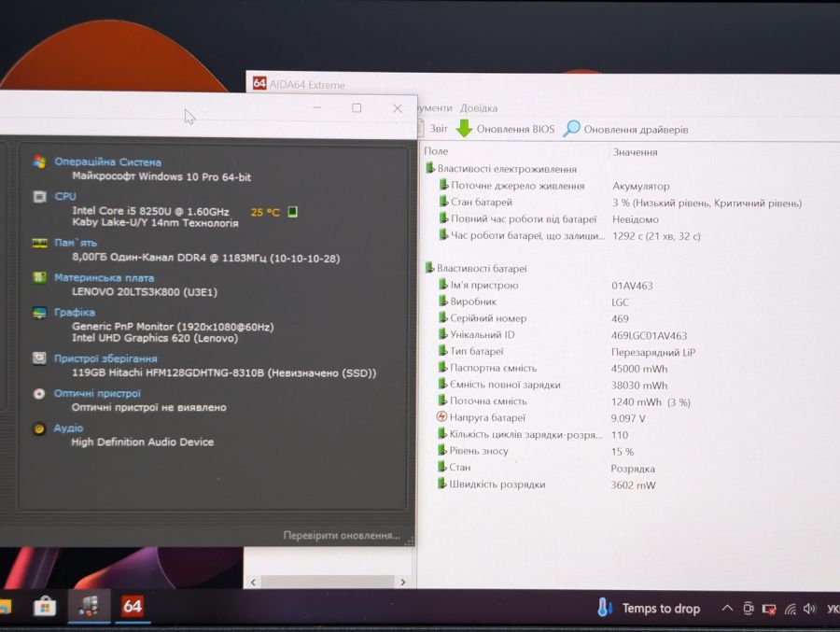Screen dimensions: 840x632
Task: Click the 45000 mWh value
Action: pos(639,369)
